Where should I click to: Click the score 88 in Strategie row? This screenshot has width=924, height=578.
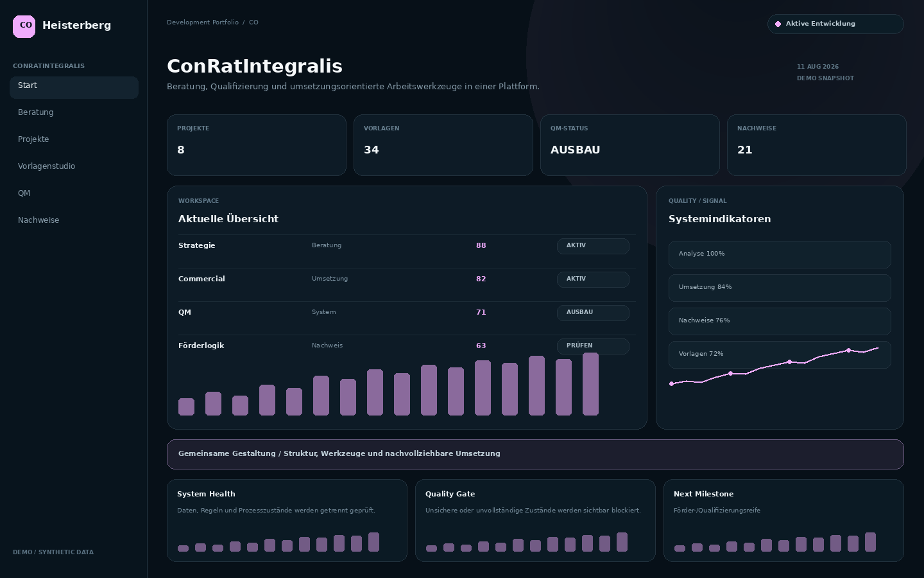[481, 245]
